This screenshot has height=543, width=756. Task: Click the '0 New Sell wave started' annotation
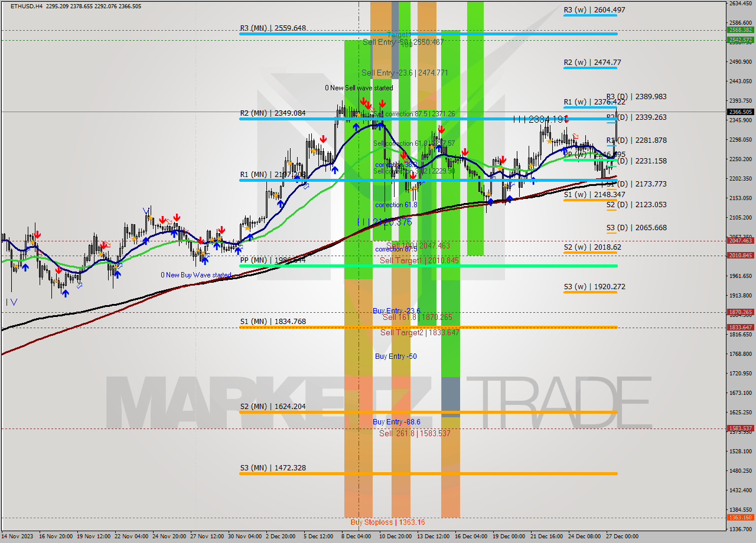359,88
